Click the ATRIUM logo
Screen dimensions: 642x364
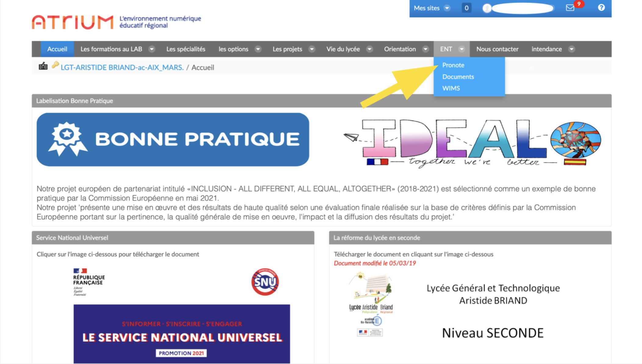(73, 22)
